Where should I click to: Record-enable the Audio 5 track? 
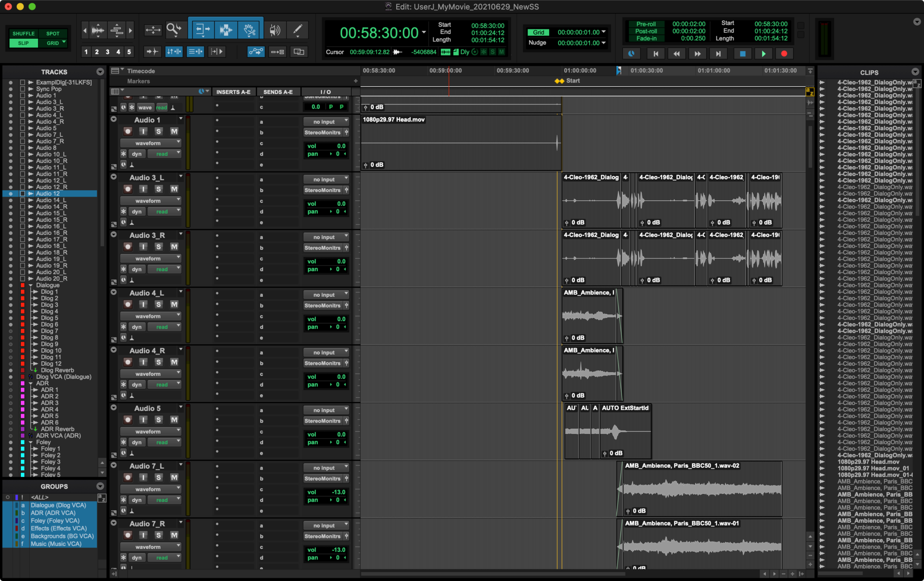[128, 420]
